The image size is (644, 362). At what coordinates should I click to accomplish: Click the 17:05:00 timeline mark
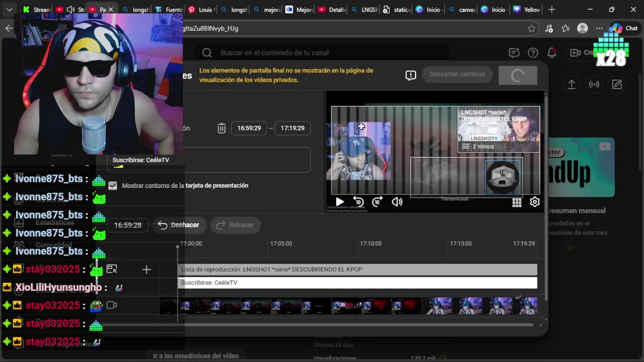(281, 244)
